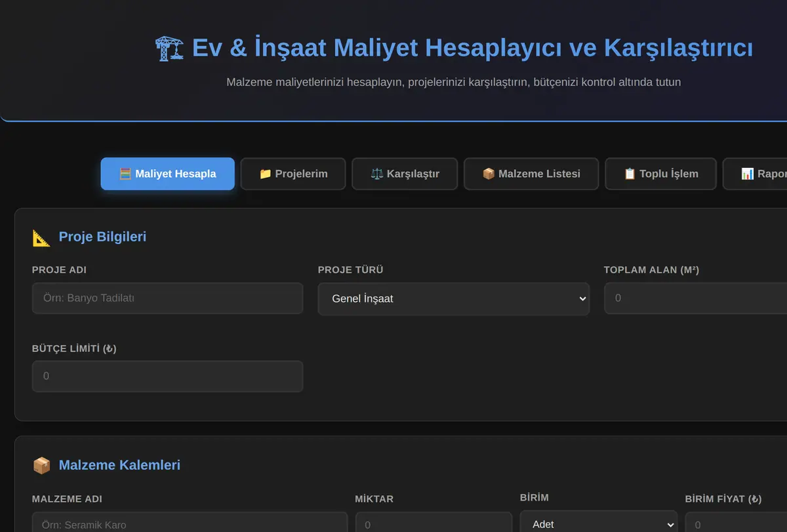Open the Karşılaştır tab
787x532 pixels.
pyautogui.click(x=405, y=174)
